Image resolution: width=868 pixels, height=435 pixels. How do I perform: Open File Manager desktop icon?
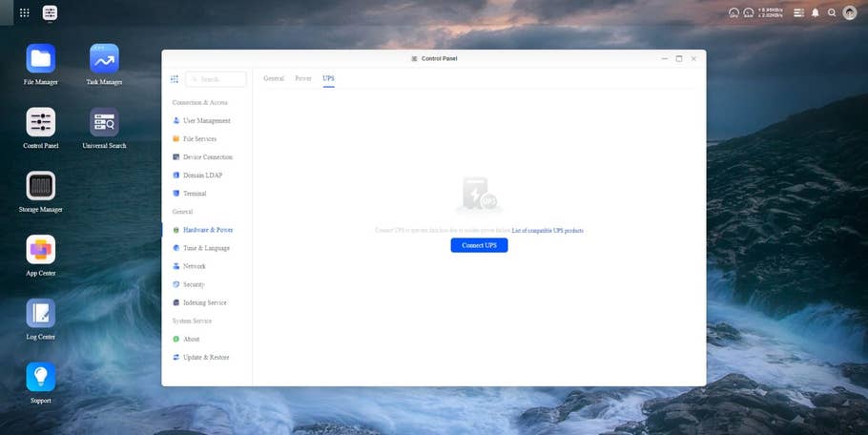click(40, 59)
